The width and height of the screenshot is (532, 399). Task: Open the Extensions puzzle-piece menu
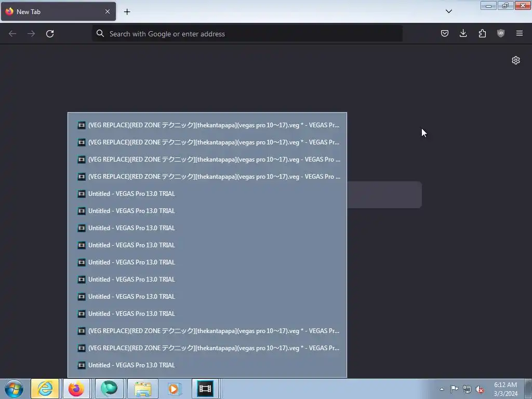pyautogui.click(x=482, y=33)
